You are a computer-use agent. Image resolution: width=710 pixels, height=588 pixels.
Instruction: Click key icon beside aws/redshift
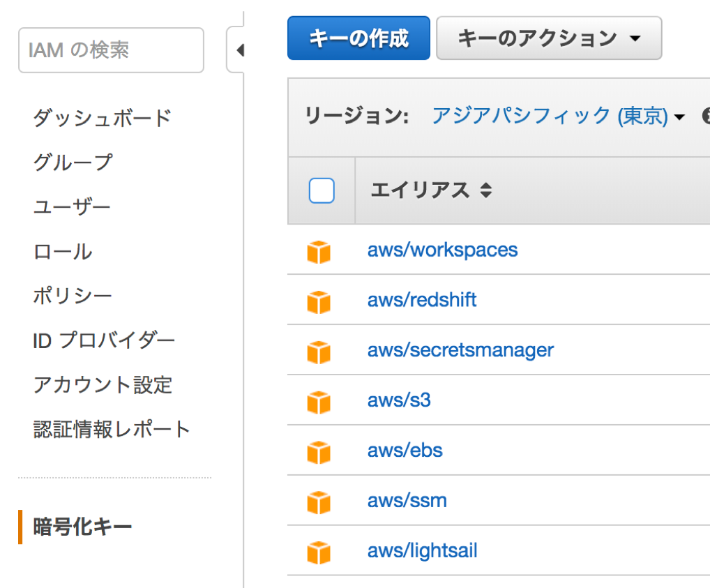(319, 302)
